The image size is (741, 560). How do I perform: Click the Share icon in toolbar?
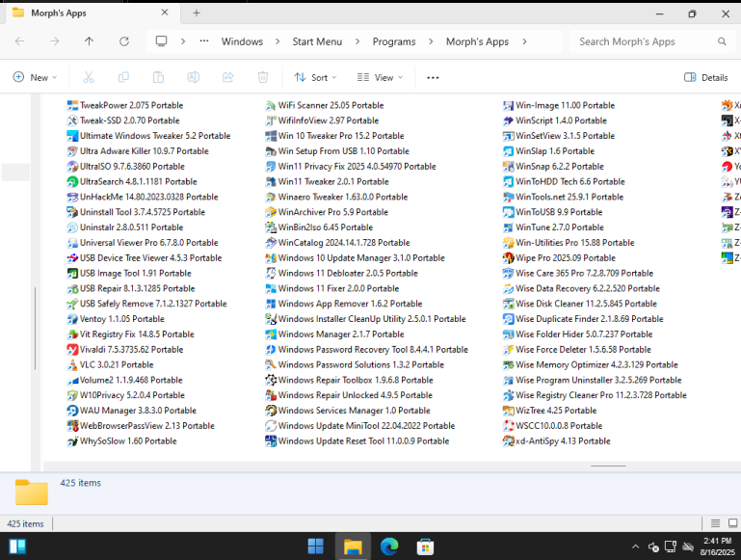(228, 77)
